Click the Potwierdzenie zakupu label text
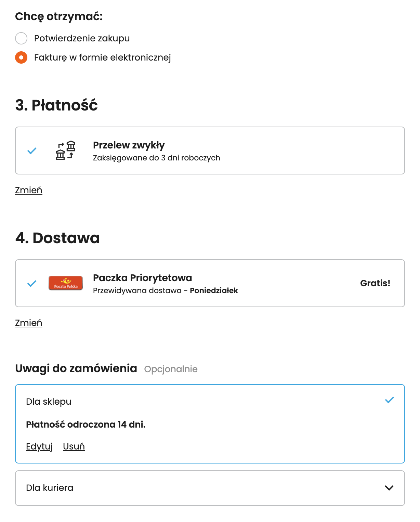The height and width of the screenshot is (522, 420). pyautogui.click(x=82, y=38)
